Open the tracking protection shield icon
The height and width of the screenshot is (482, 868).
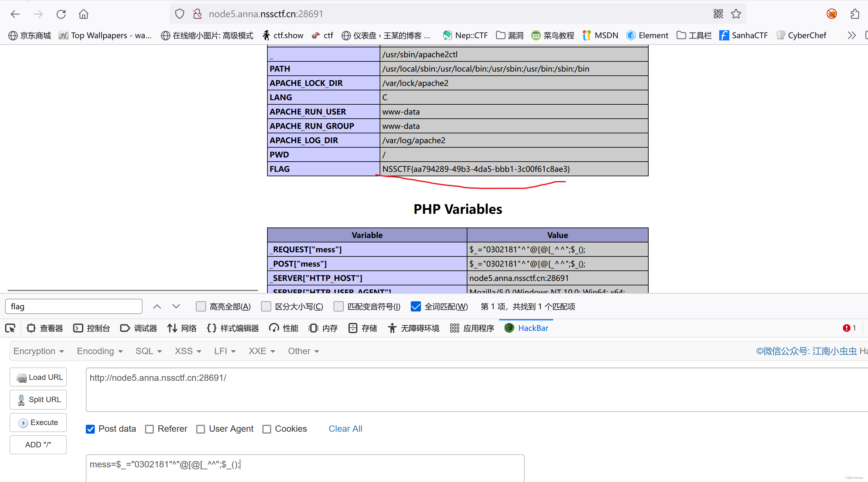(x=180, y=13)
